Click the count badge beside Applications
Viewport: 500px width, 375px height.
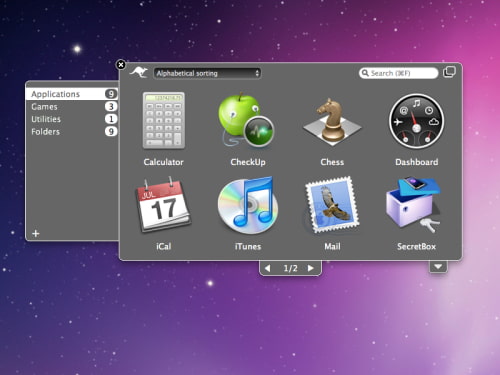tap(111, 94)
